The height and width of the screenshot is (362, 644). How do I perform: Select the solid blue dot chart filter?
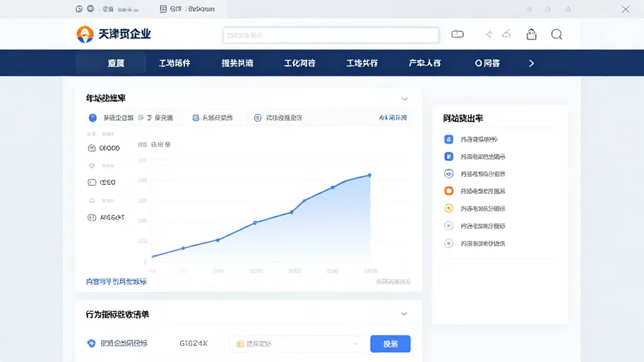coord(93,117)
